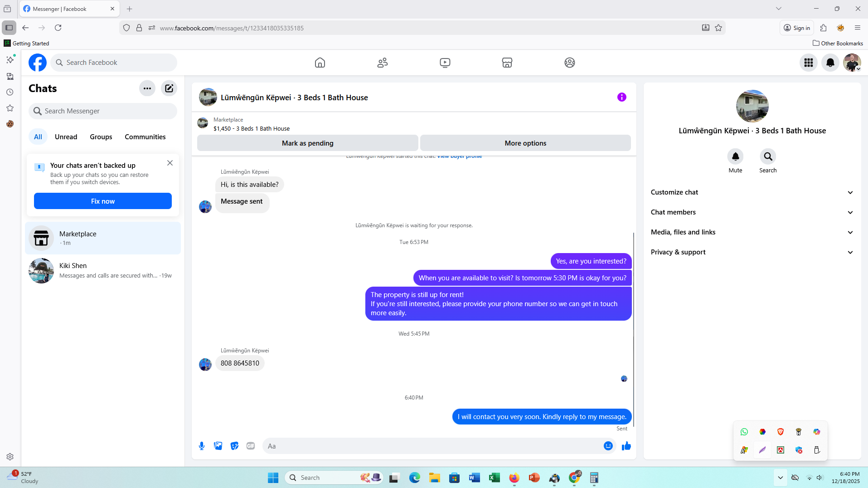Click the house listing thumbnail in right panel
Viewport: 868px width, 488px height.
pyautogui.click(x=752, y=106)
